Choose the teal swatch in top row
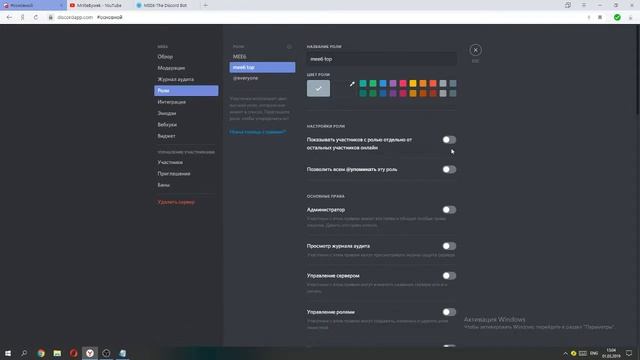Viewport: 640px width, 360px height. [363, 84]
